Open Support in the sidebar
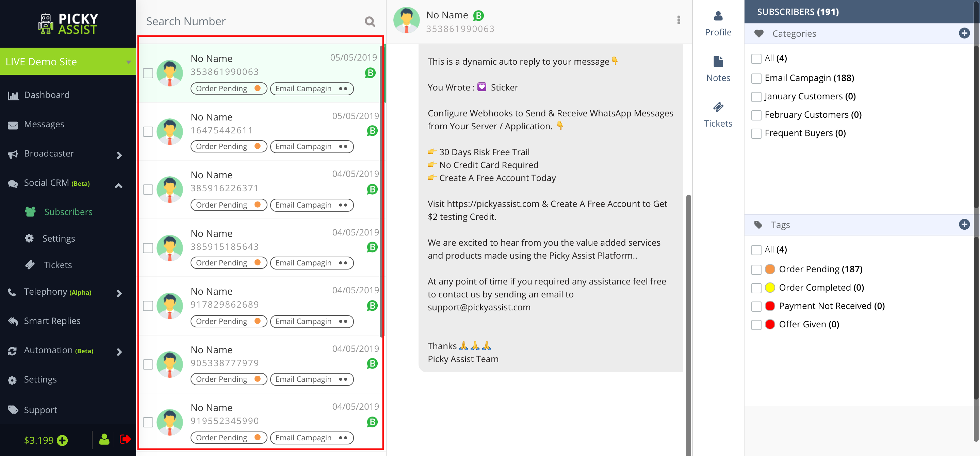 point(40,410)
